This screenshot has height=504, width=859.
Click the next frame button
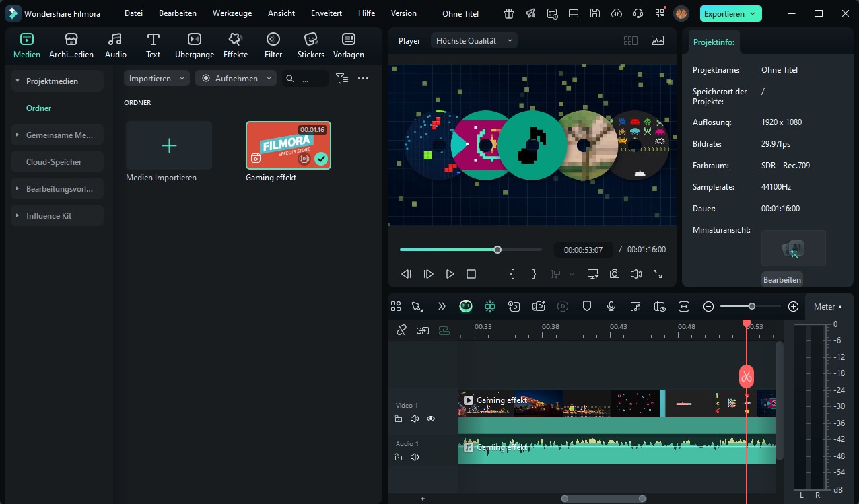tap(428, 274)
